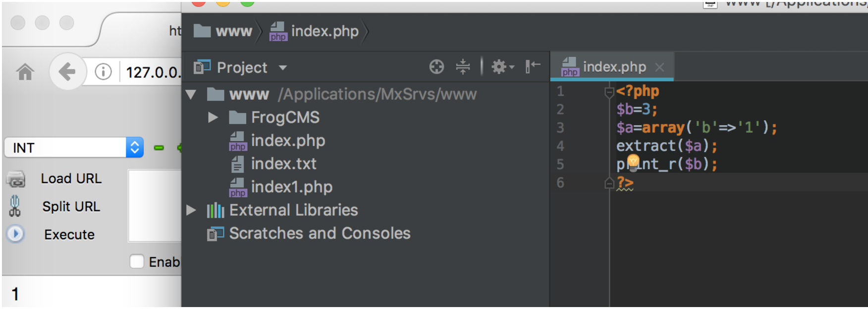The height and width of the screenshot is (313, 868).
Task: Expand the FrogCMS folder
Action: [x=213, y=117]
